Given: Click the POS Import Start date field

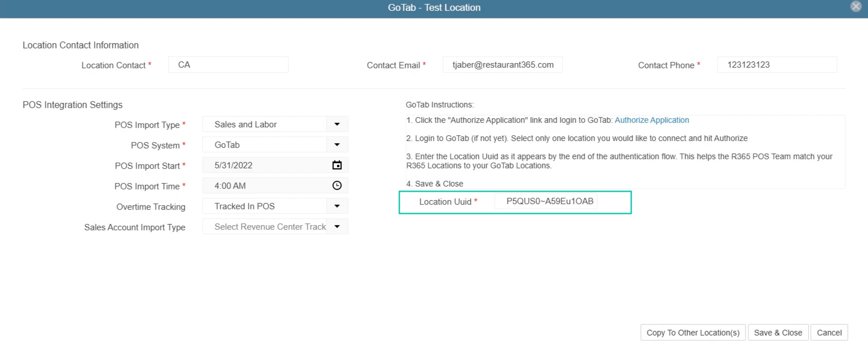Looking at the screenshot, I should coord(266,165).
